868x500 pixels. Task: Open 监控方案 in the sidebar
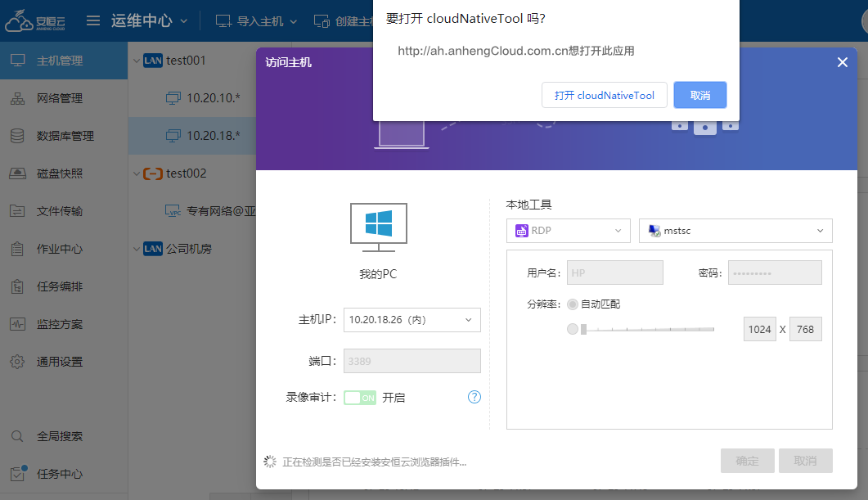(x=64, y=324)
